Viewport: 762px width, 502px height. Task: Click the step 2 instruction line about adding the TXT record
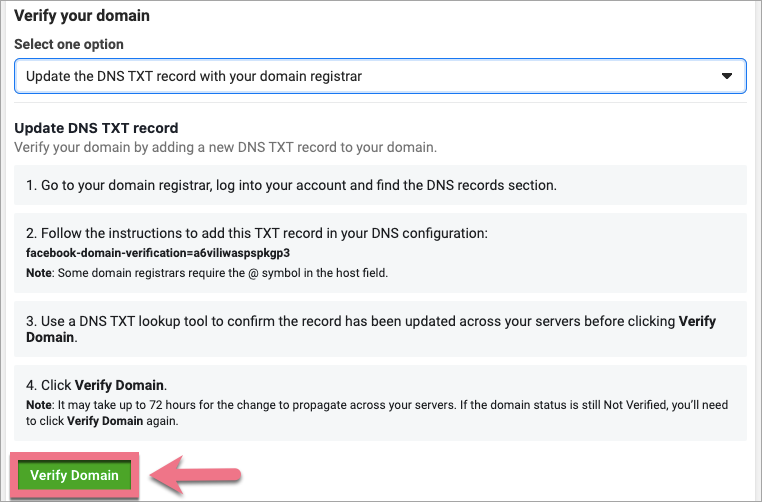coord(257,233)
